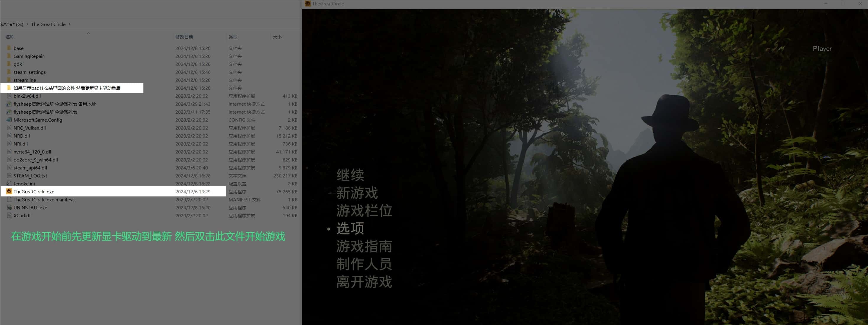
Task: Click the MicrosoftGame.Config file icon
Action: coord(9,120)
